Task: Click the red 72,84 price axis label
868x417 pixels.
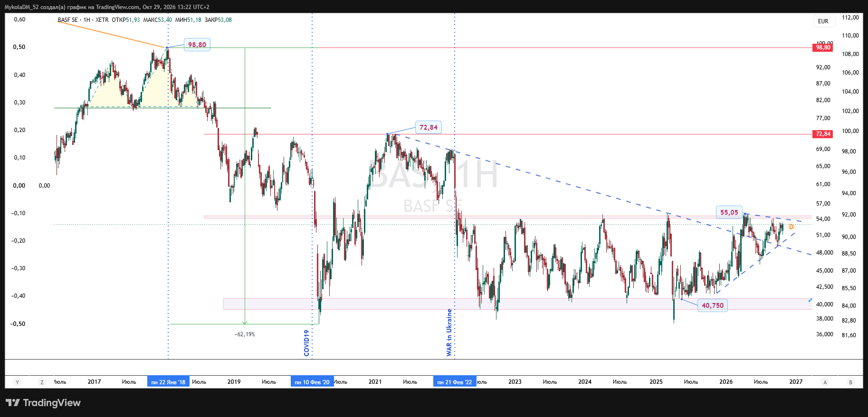Action: (x=823, y=134)
